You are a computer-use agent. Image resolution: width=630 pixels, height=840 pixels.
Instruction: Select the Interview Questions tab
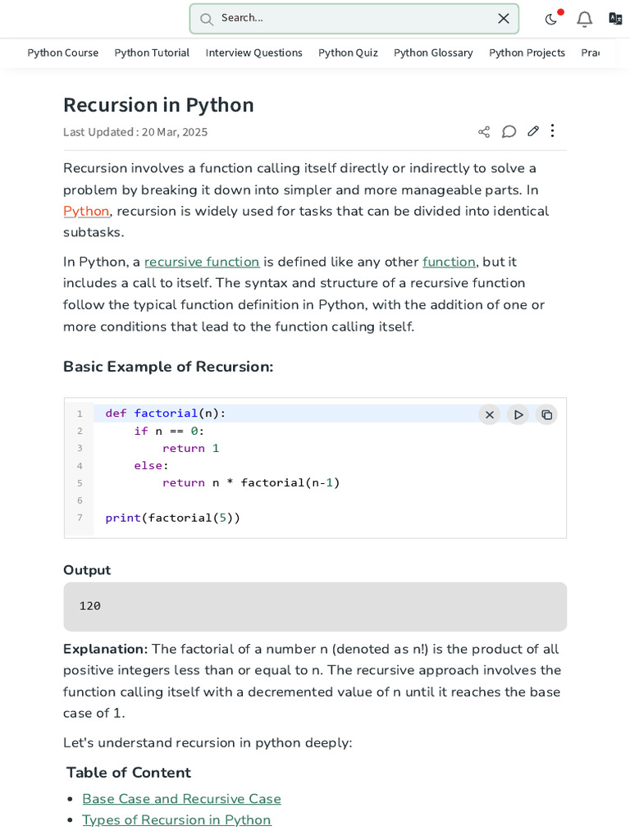pyautogui.click(x=253, y=52)
